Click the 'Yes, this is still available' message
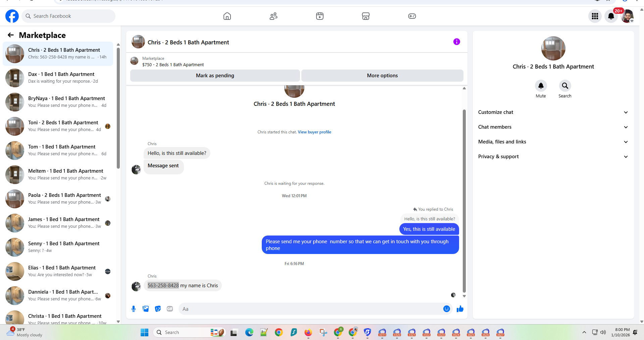The height and width of the screenshot is (340, 644). point(429,229)
